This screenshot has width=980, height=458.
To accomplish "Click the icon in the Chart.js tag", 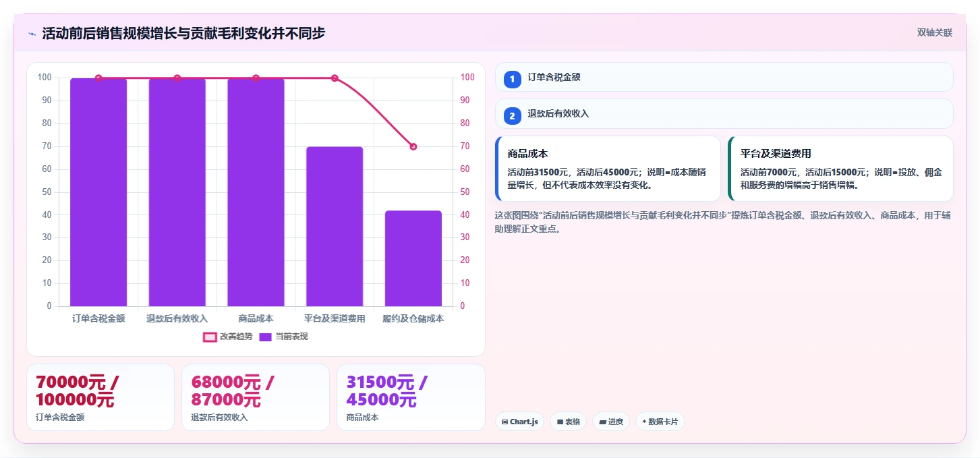I will (505, 422).
